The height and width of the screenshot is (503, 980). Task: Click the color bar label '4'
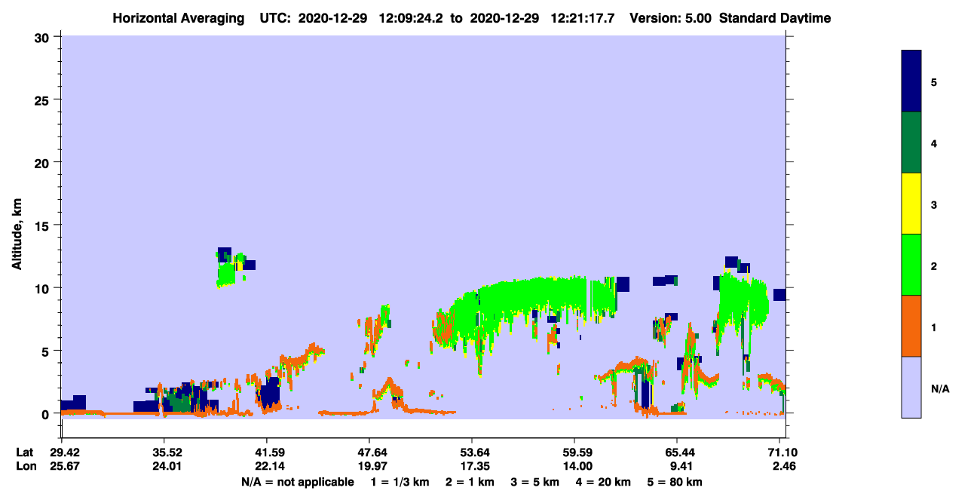[x=934, y=143]
